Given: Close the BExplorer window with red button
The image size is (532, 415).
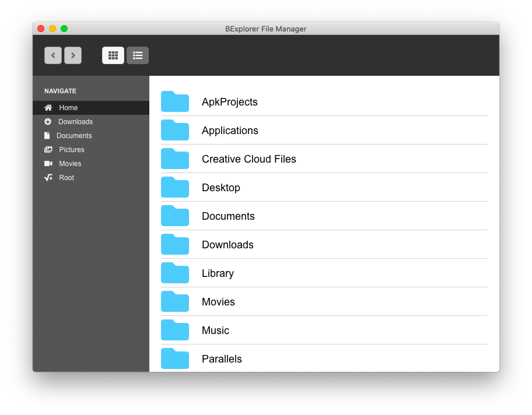Looking at the screenshot, I should pyautogui.click(x=41, y=29).
